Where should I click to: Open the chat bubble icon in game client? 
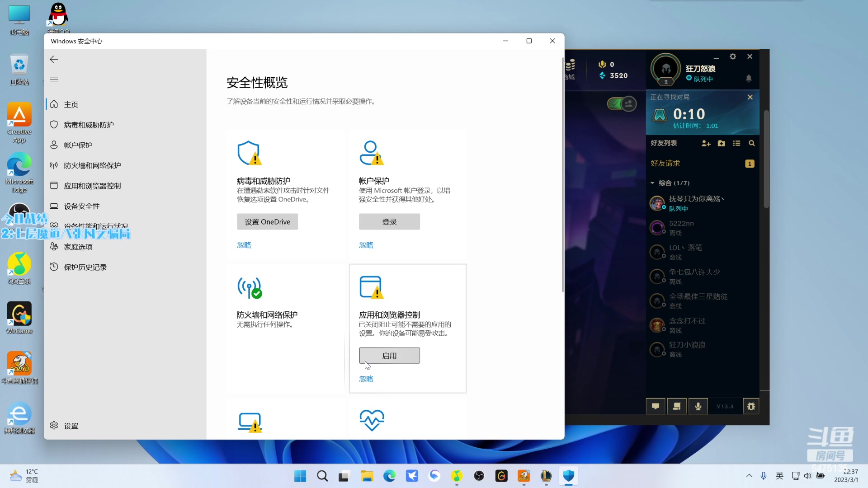pos(656,406)
